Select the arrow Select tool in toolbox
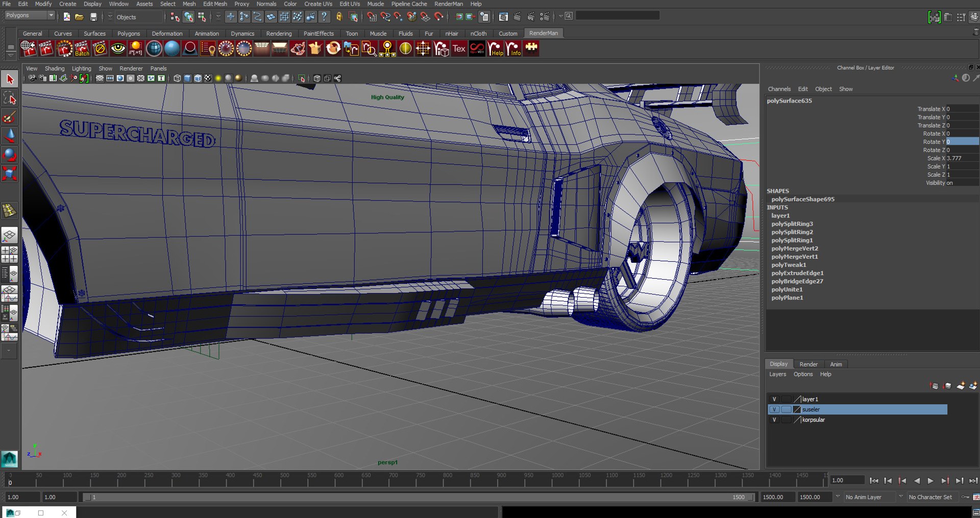The image size is (980, 518). point(10,79)
